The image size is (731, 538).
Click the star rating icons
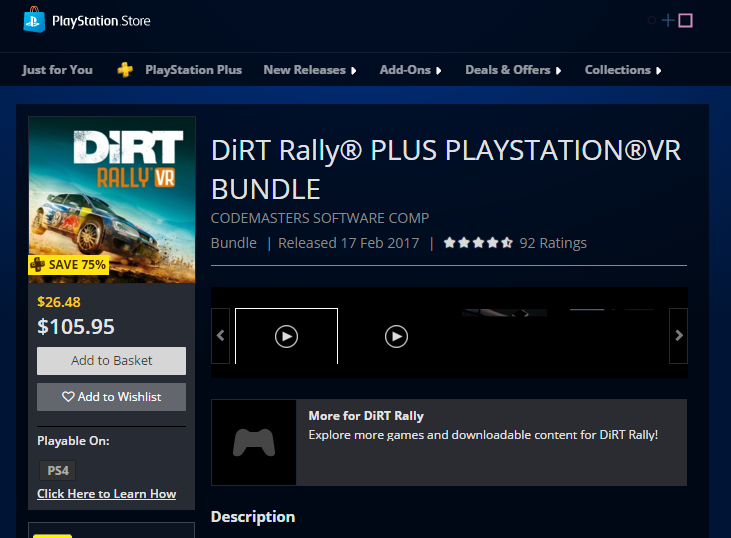[x=478, y=243]
